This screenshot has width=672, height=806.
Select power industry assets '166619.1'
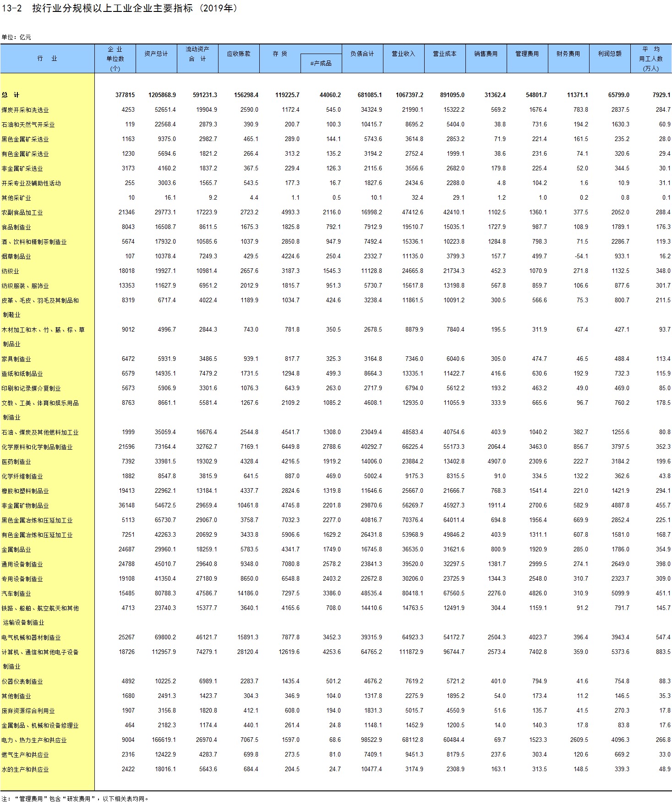[x=164, y=740]
